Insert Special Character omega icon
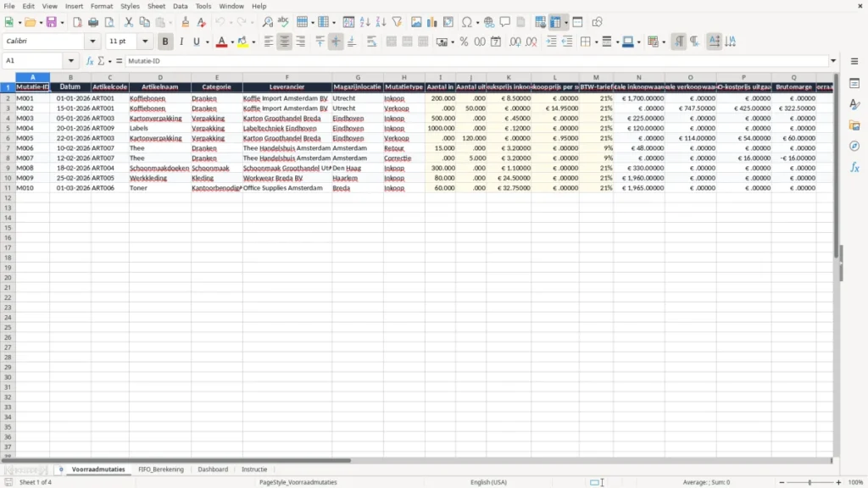The height and width of the screenshot is (488, 868). coord(467,22)
